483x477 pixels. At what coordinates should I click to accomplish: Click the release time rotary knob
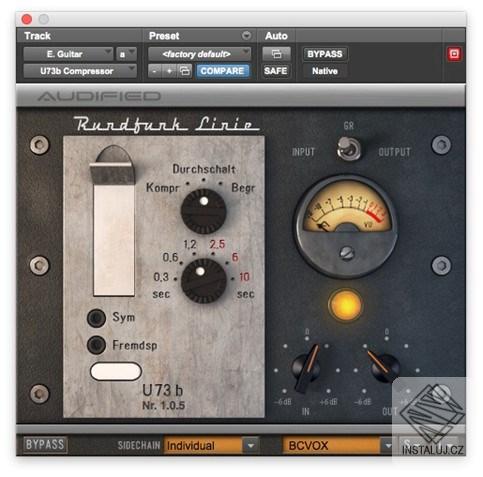(x=204, y=281)
